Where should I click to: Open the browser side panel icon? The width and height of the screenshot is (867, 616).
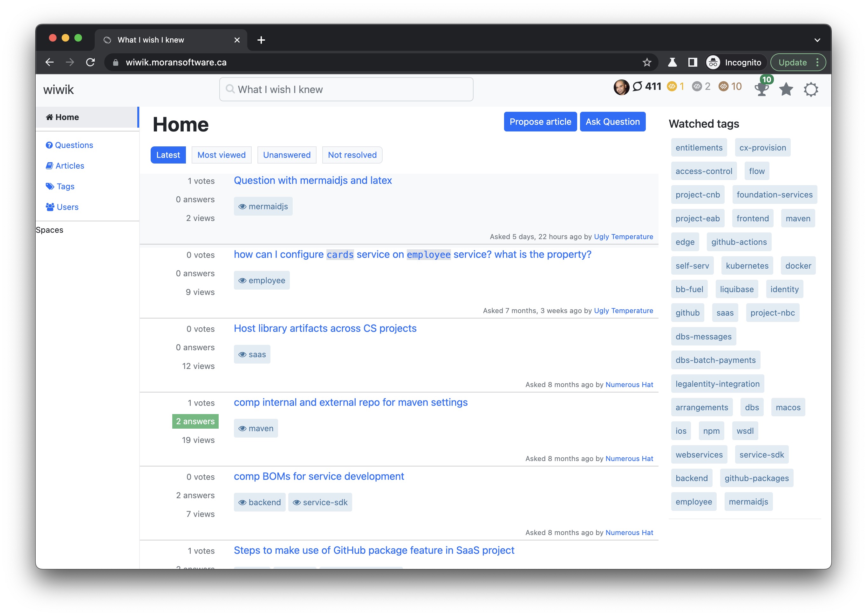pyautogui.click(x=693, y=62)
